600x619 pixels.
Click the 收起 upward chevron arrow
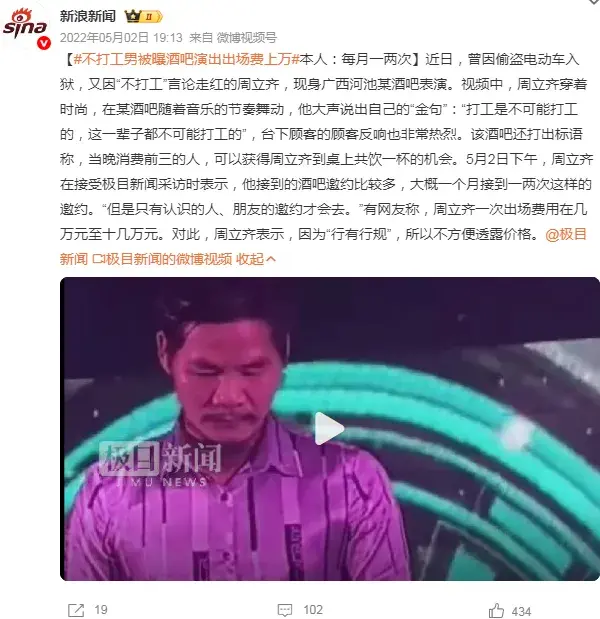coord(271,259)
